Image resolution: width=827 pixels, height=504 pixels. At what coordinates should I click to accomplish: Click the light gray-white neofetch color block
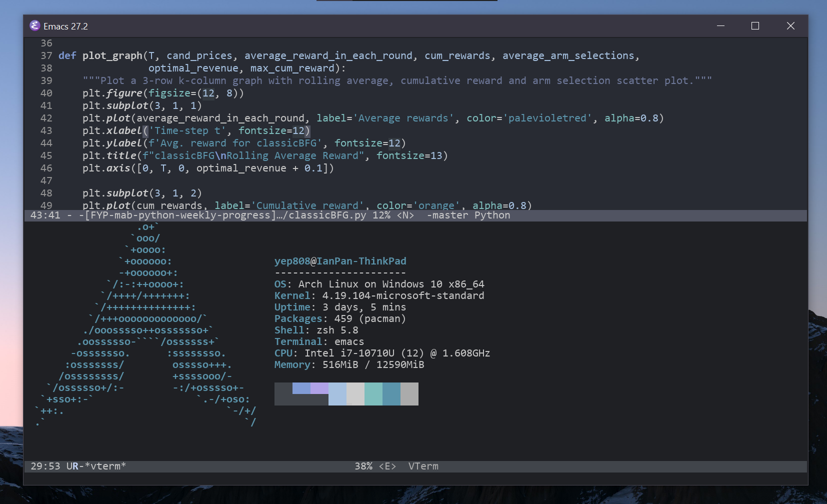tap(355, 394)
